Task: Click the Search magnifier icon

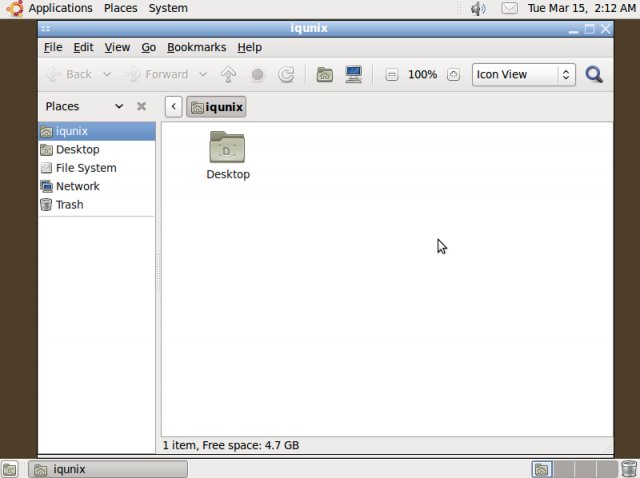Action: [594, 74]
